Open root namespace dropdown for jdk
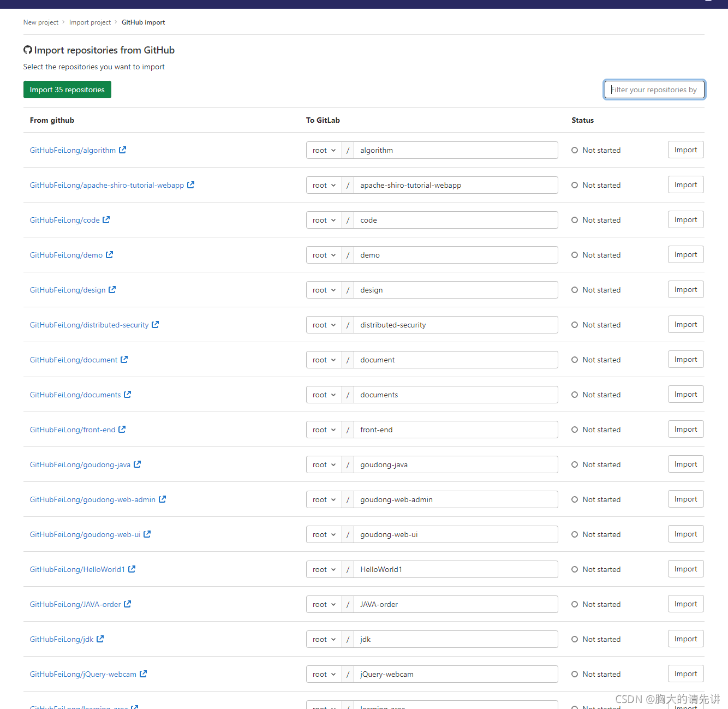Viewport: 728px width, 709px height. pos(324,639)
